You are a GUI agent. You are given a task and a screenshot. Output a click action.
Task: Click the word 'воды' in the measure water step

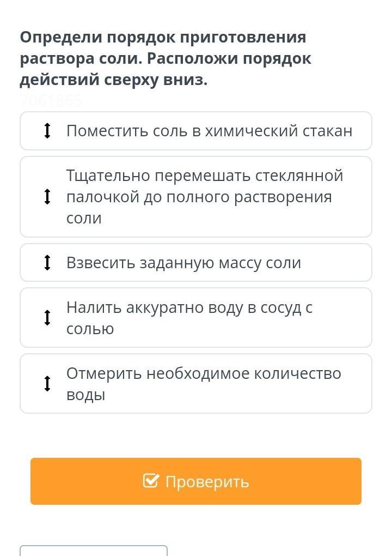(x=85, y=395)
